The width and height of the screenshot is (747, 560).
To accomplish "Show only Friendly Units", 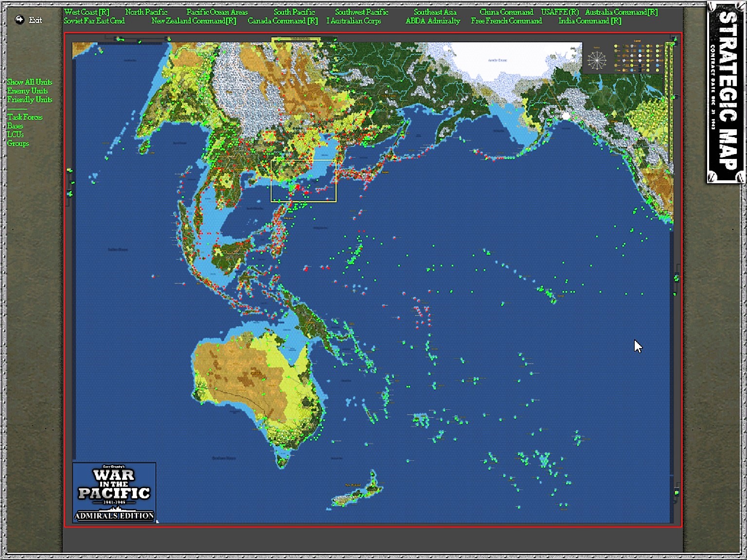I will (x=30, y=100).
